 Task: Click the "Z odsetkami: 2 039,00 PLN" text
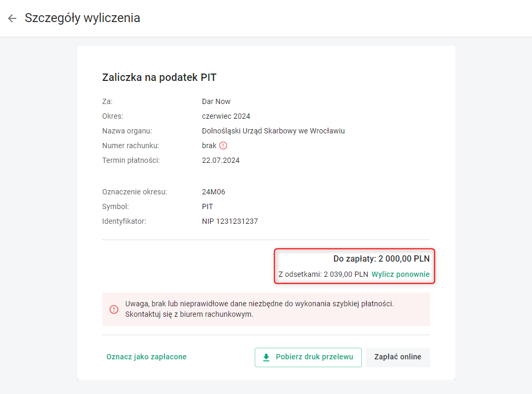(324, 274)
